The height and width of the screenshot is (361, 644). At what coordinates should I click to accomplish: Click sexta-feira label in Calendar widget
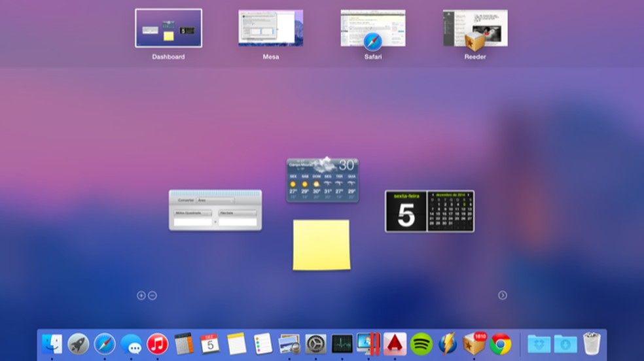click(x=406, y=196)
